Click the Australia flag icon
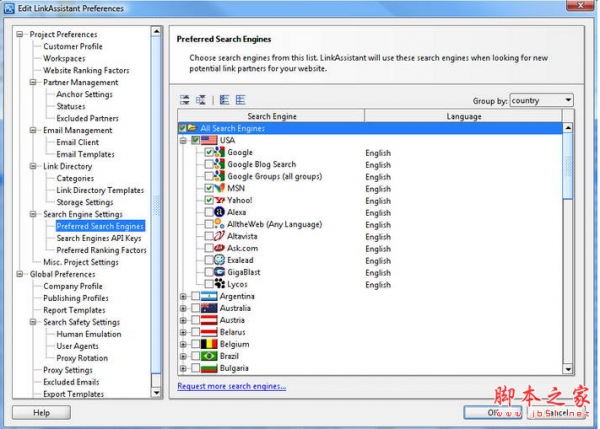Screen dimensions: 600x429 click(x=209, y=308)
